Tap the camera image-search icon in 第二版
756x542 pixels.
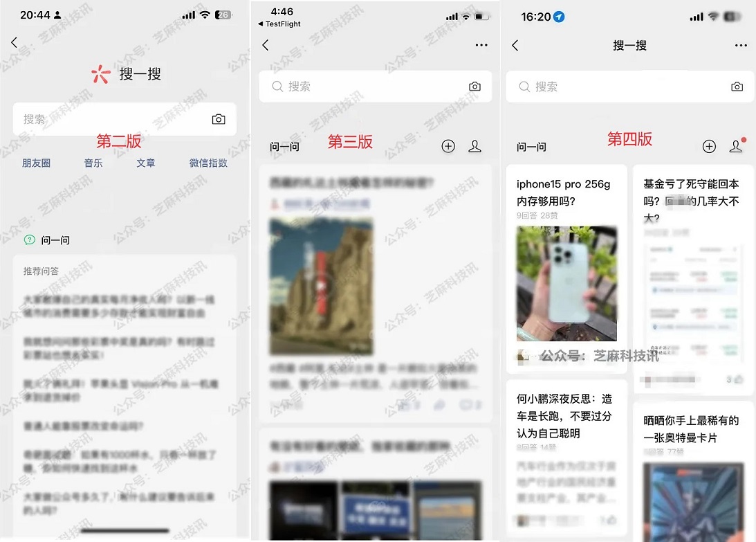[219, 119]
